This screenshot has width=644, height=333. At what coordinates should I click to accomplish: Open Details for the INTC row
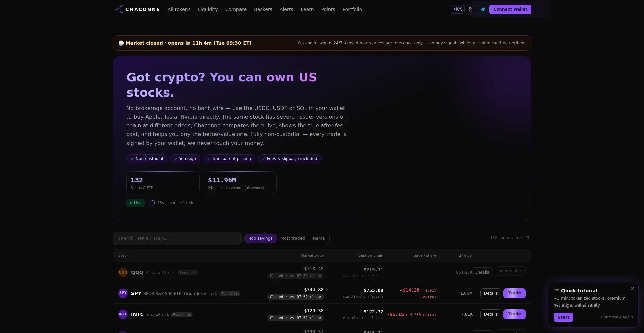coord(491,314)
